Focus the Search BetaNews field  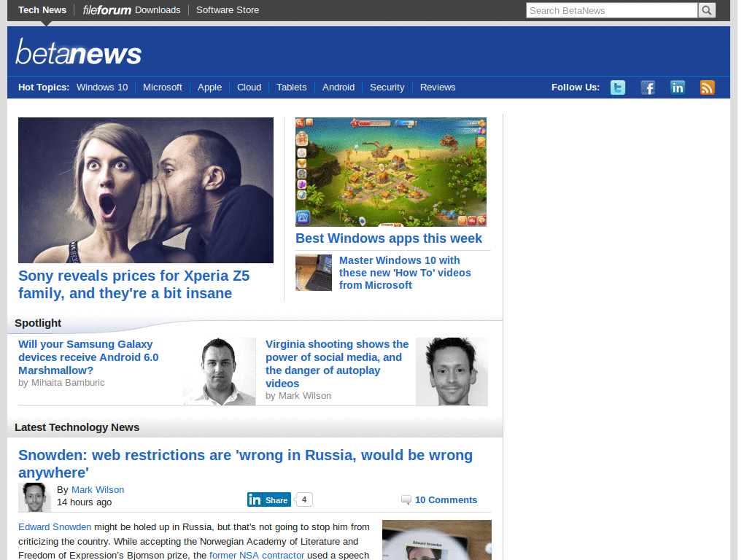tap(612, 10)
